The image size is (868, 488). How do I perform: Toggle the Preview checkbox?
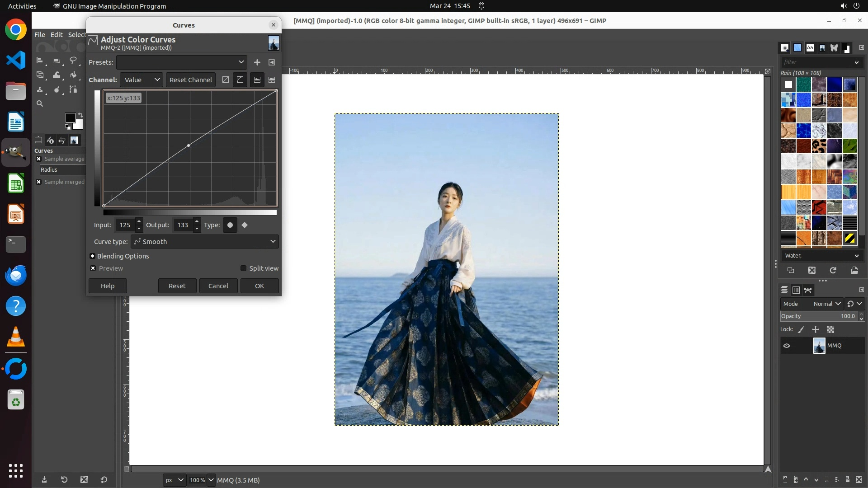click(x=93, y=268)
